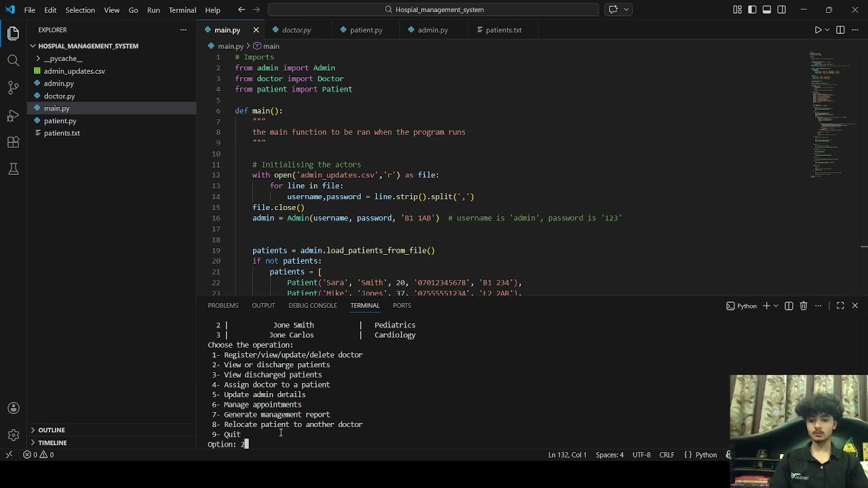Image resolution: width=868 pixels, height=488 pixels.
Task: Close the main.py editor tab
Action: point(256,30)
